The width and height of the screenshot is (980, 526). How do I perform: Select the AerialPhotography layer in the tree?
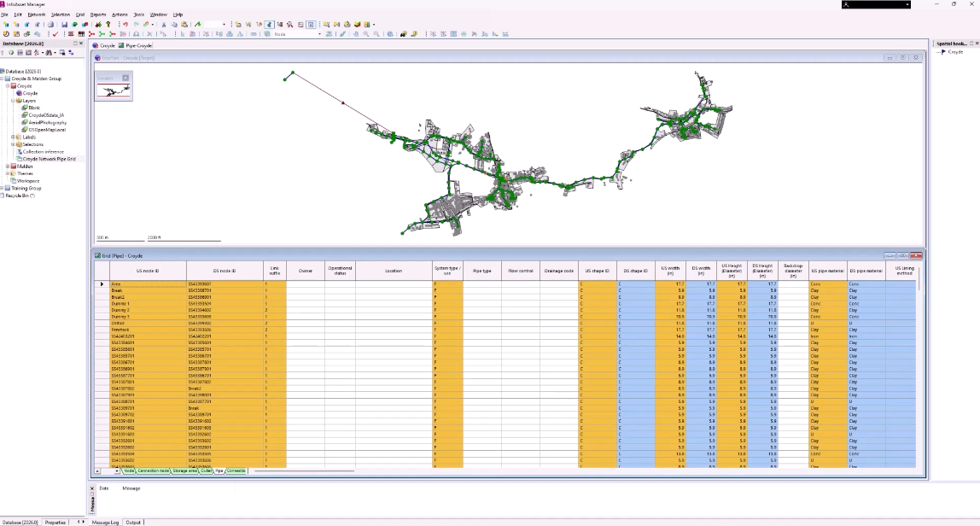click(x=47, y=122)
